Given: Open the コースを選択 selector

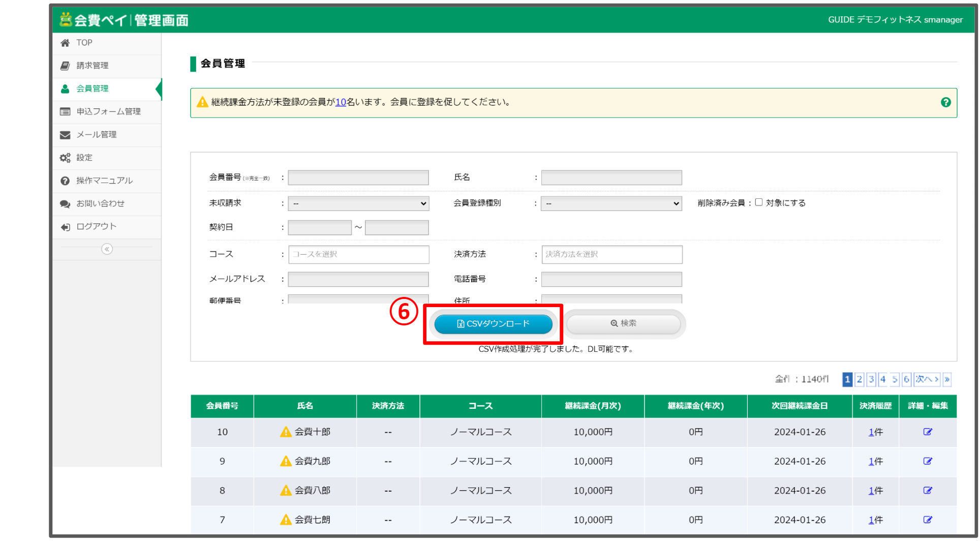Looking at the screenshot, I should [358, 254].
